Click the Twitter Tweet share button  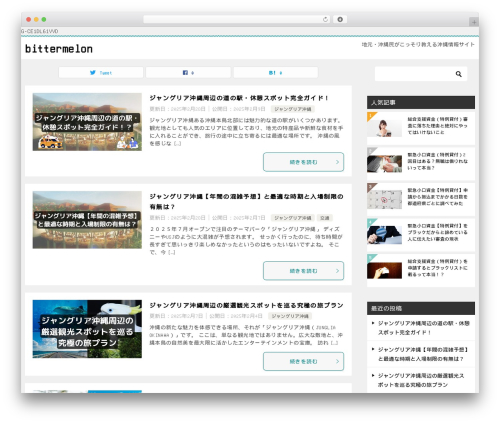pyautogui.click(x=101, y=73)
